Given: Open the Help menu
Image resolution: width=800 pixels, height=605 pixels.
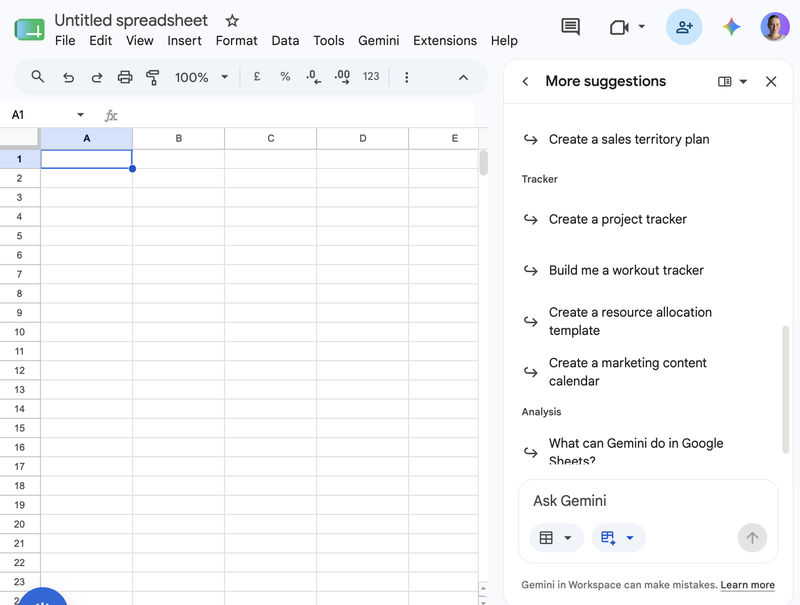Looking at the screenshot, I should tap(504, 40).
